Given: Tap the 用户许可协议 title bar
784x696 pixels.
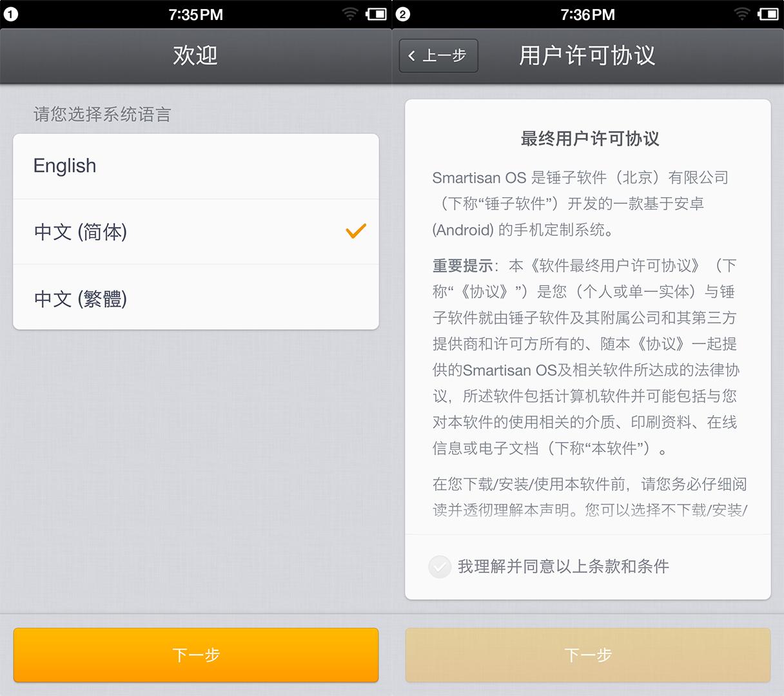Looking at the screenshot, I should [587, 56].
